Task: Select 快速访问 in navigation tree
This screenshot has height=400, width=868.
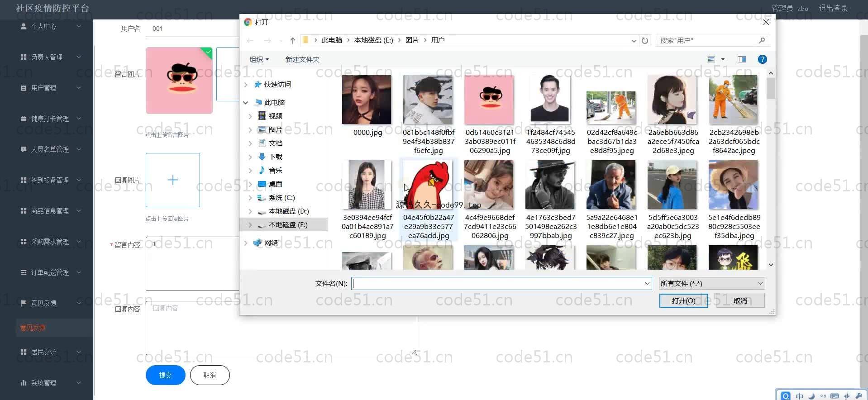Action: pyautogui.click(x=277, y=85)
